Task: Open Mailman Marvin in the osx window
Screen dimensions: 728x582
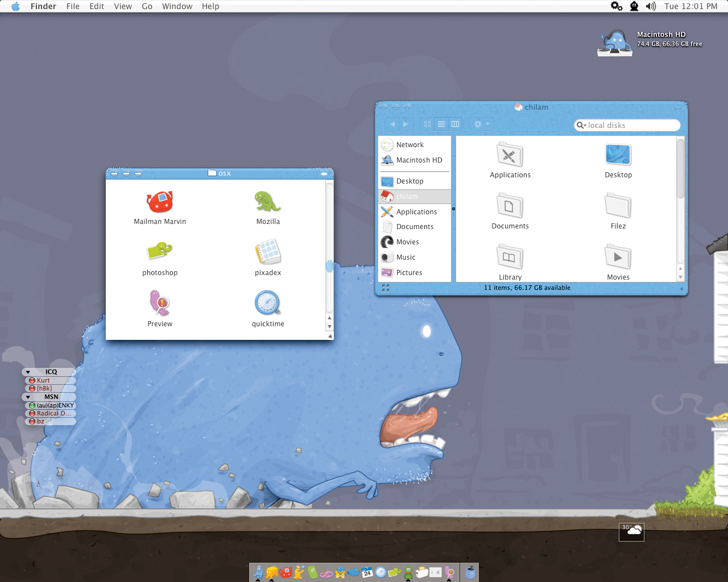Action: [x=160, y=202]
